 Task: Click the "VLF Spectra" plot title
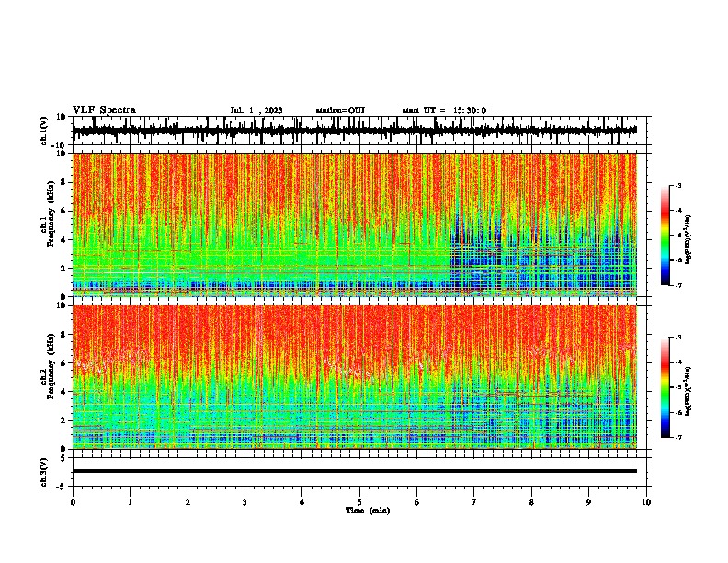pos(104,110)
